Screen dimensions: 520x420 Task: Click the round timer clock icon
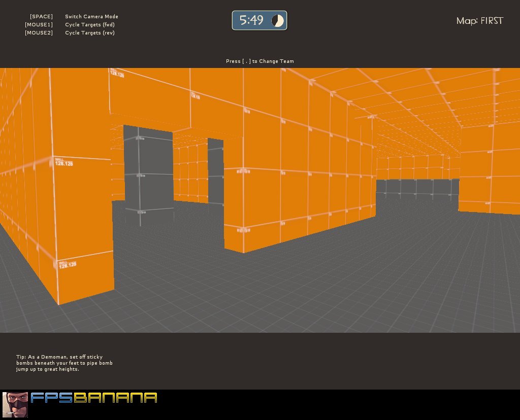coord(277,20)
